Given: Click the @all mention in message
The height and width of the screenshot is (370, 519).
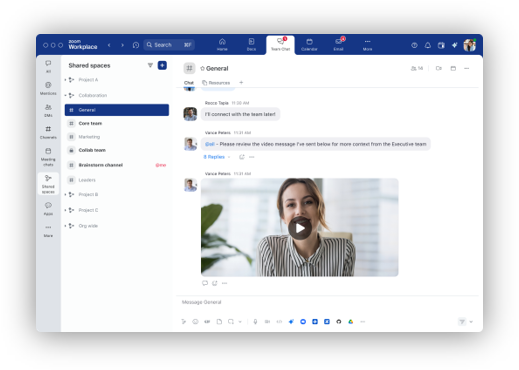Looking at the screenshot, I should click(210, 144).
